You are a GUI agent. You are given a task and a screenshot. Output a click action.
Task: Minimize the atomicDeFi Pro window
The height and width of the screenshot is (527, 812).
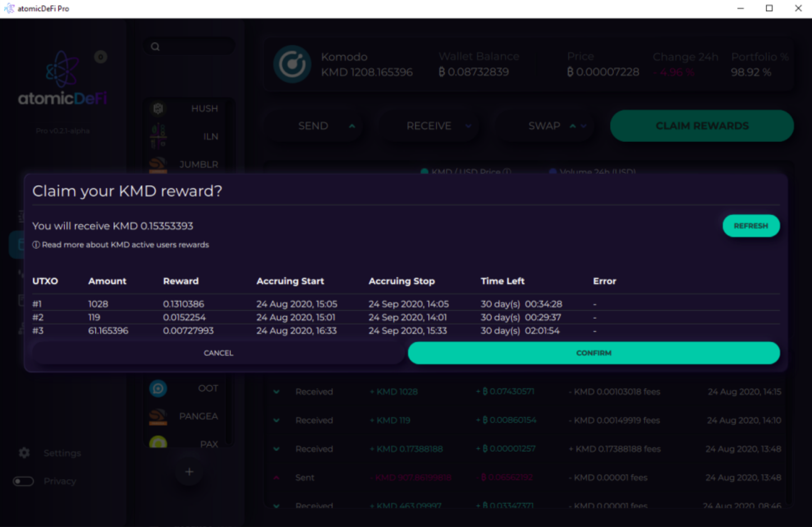click(x=741, y=8)
